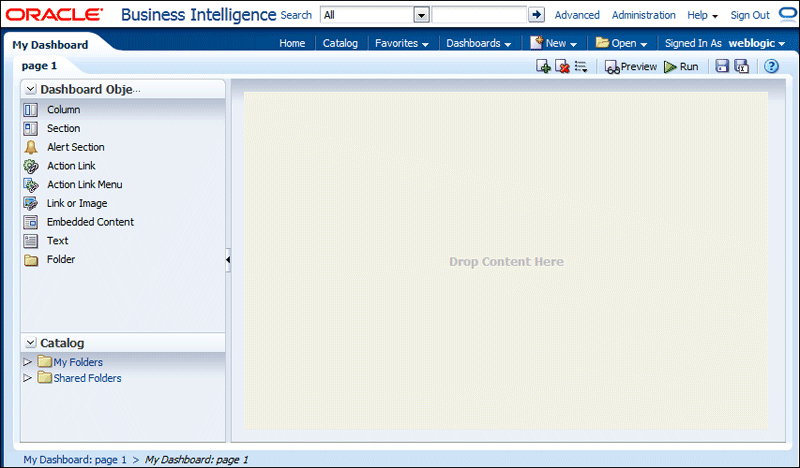Select the Link or Image icon
This screenshot has width=800, height=468.
(31, 203)
